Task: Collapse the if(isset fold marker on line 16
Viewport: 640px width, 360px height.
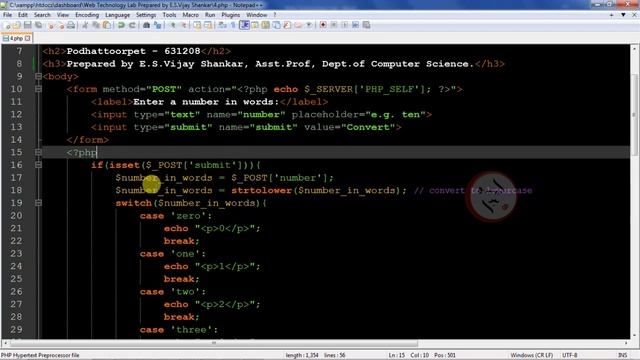Action: tap(38, 165)
